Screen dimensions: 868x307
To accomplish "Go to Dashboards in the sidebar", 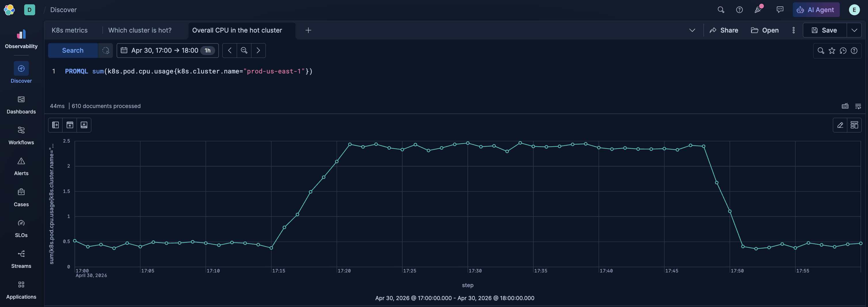I will click(21, 105).
